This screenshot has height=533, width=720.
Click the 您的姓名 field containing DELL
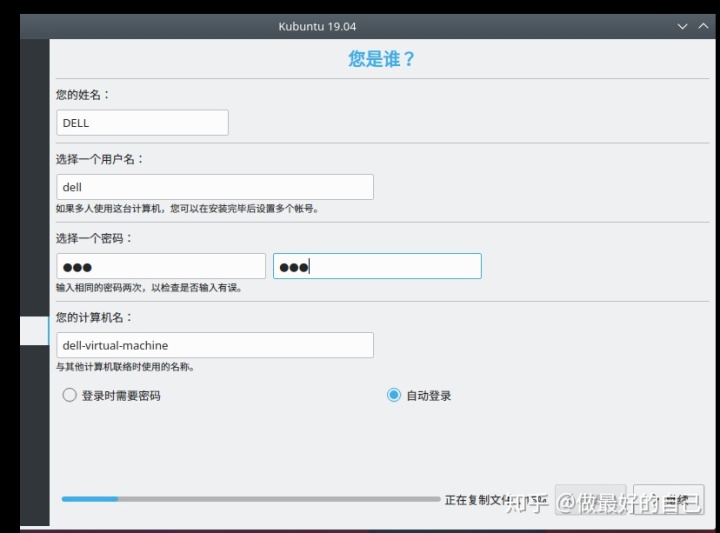(142, 123)
